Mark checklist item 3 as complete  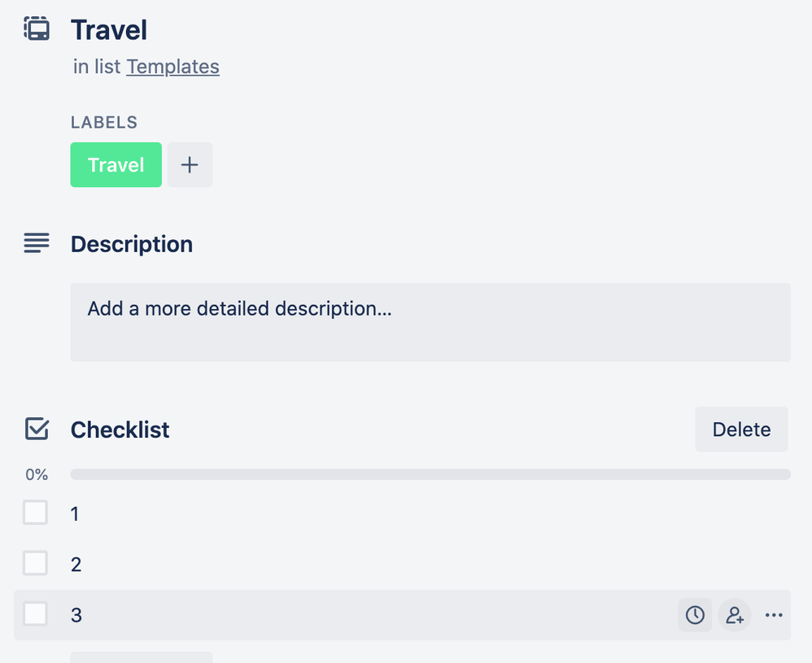point(35,614)
